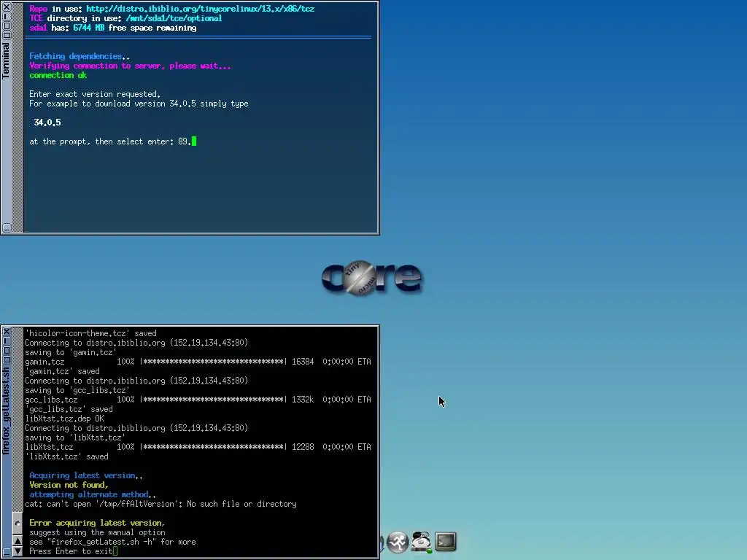The height and width of the screenshot is (560, 747).
Task: Click the bold 34.0.5 example version
Action: [47, 122]
